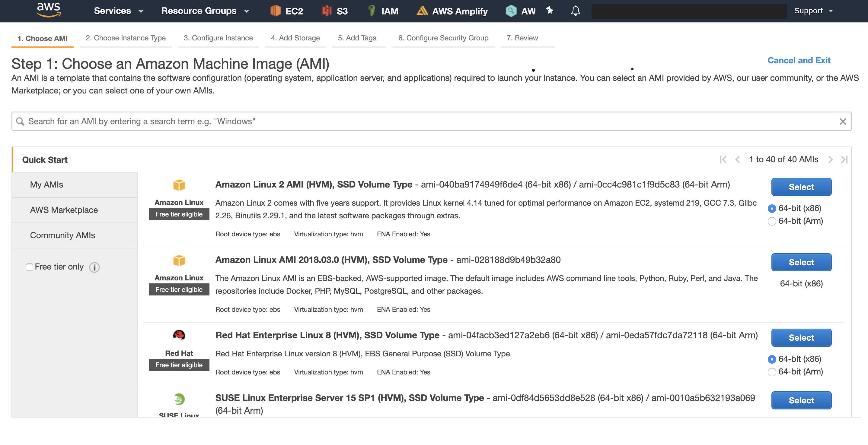Go to previous page of AMIs
Image resolution: width=868 pixels, height=445 pixels.
(x=738, y=159)
